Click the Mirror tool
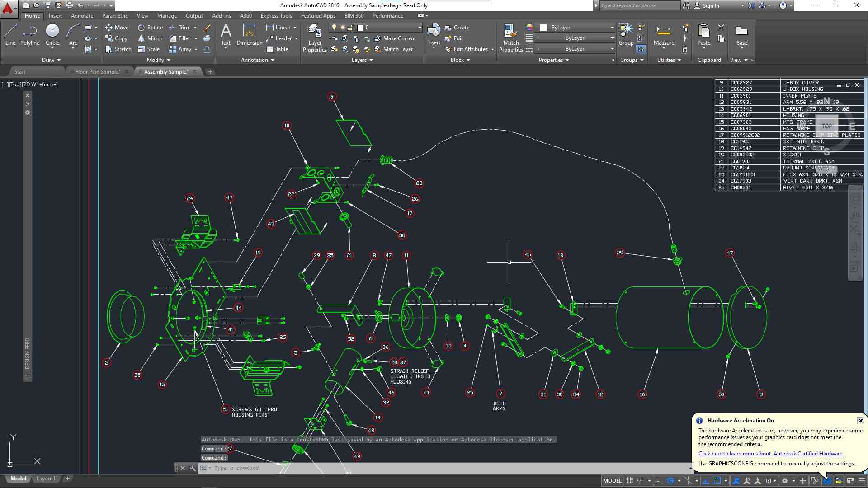The image size is (868, 488). click(151, 38)
